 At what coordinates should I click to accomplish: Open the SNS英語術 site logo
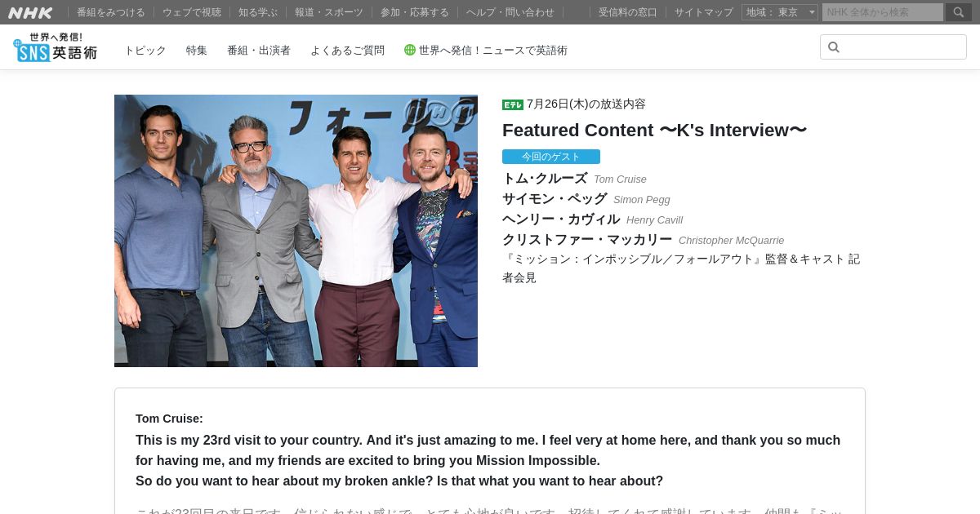(x=56, y=47)
